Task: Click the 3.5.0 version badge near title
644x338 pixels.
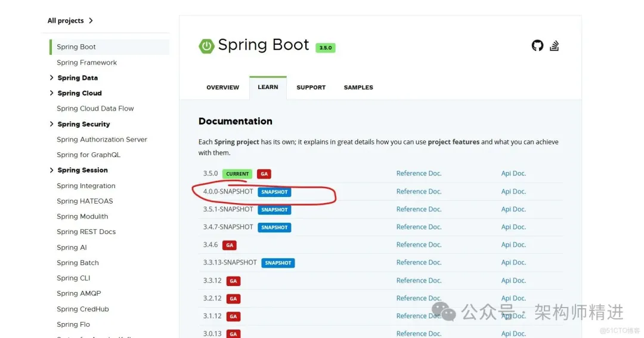Action: pos(326,48)
